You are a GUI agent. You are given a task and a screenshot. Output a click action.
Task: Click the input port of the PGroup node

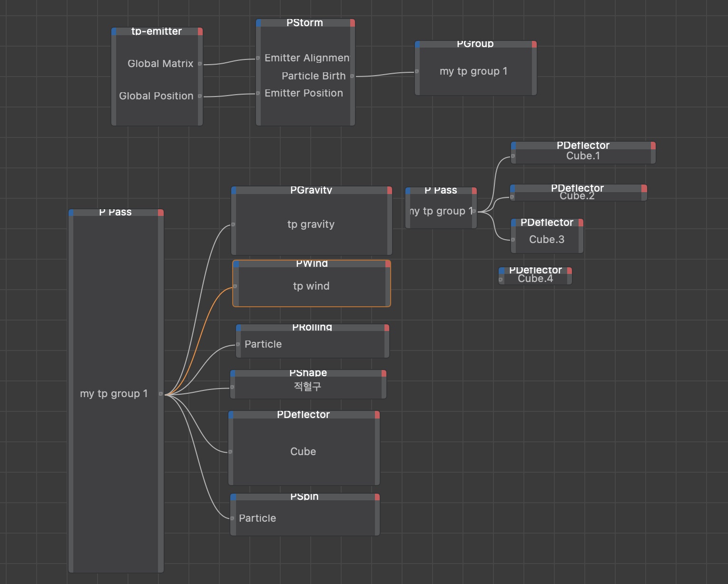pos(417,71)
